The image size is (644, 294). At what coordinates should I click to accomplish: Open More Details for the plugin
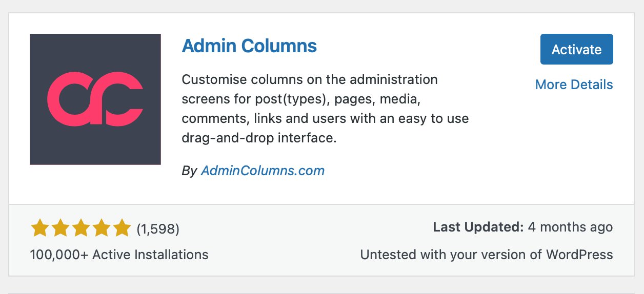574,85
